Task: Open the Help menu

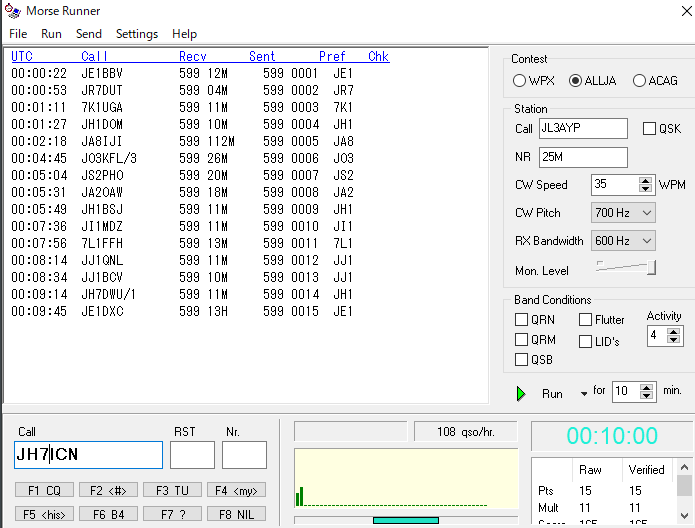Action: click(184, 34)
